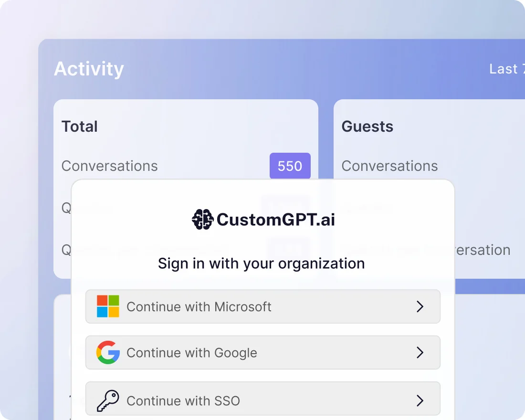Choose Continue with Google option
525x420 pixels.
(263, 352)
